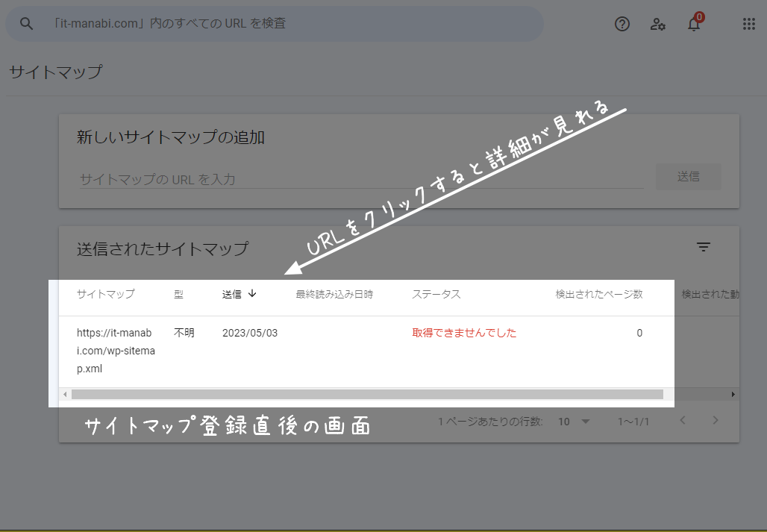Open the filter icon in 送信されたサイトマップ panel
767x532 pixels.
click(703, 246)
